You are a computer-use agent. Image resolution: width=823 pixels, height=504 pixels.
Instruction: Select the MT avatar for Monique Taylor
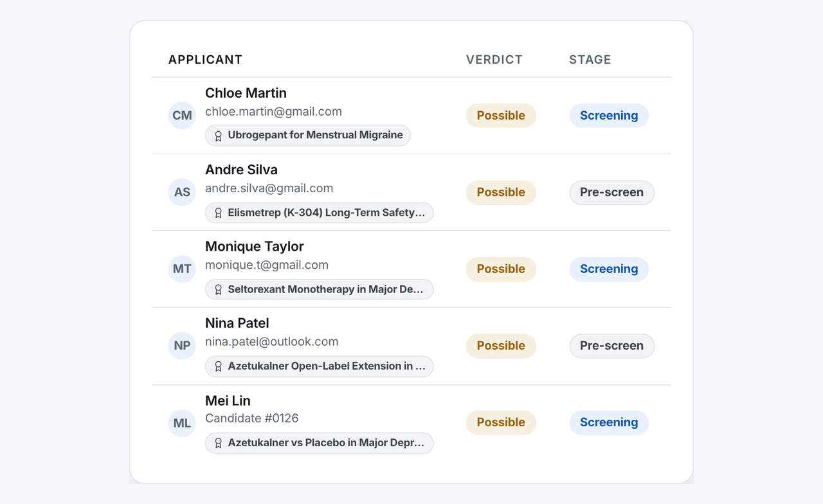click(x=182, y=269)
